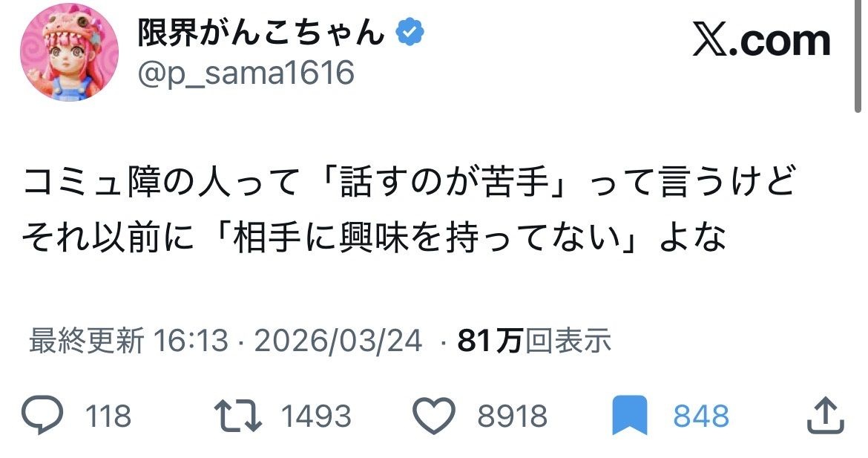
Task: Open the 限界がんこちゃん display name
Action: (x=262, y=33)
